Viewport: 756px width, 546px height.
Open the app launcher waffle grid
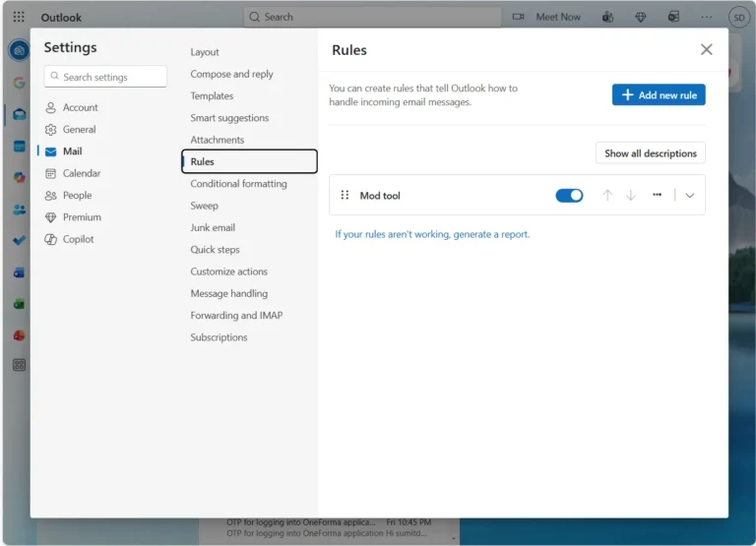[x=19, y=17]
